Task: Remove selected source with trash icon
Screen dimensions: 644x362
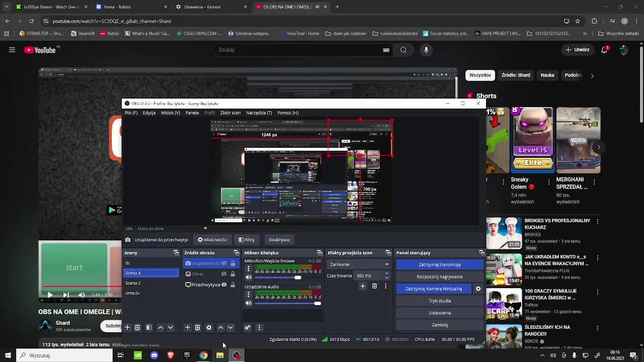Action: point(197,327)
